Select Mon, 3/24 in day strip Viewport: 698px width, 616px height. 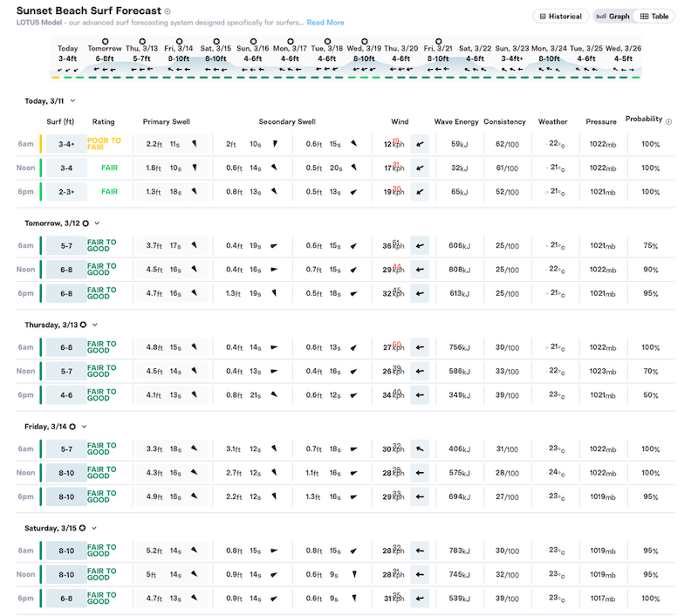click(x=550, y=59)
